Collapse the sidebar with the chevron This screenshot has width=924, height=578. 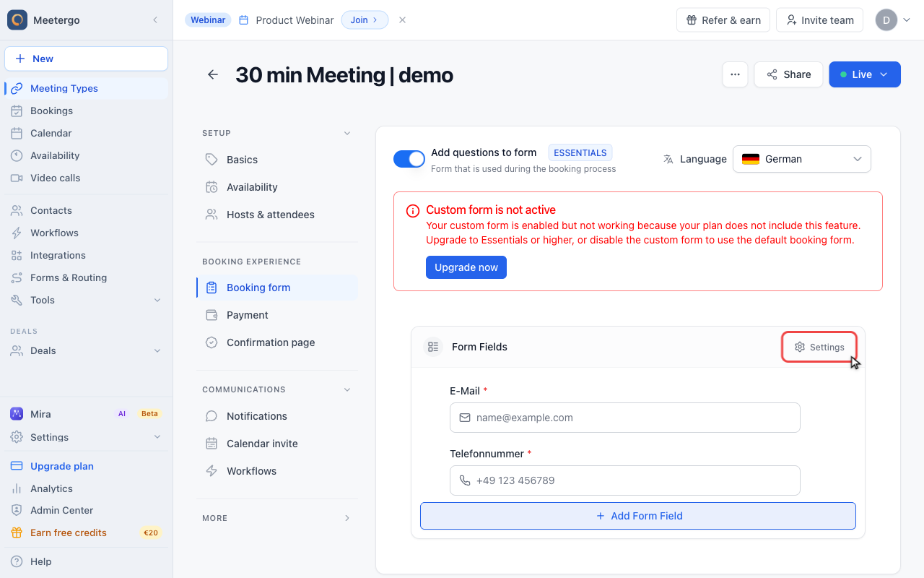pos(155,20)
